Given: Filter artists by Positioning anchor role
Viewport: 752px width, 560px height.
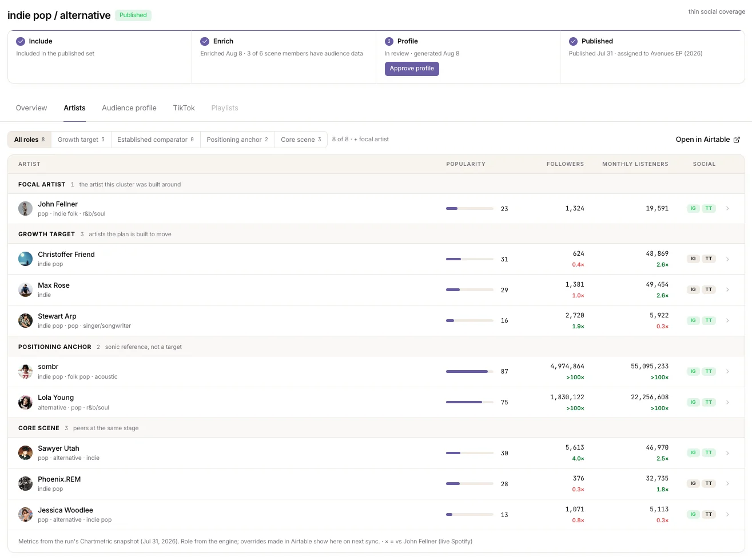Looking at the screenshot, I should point(237,140).
